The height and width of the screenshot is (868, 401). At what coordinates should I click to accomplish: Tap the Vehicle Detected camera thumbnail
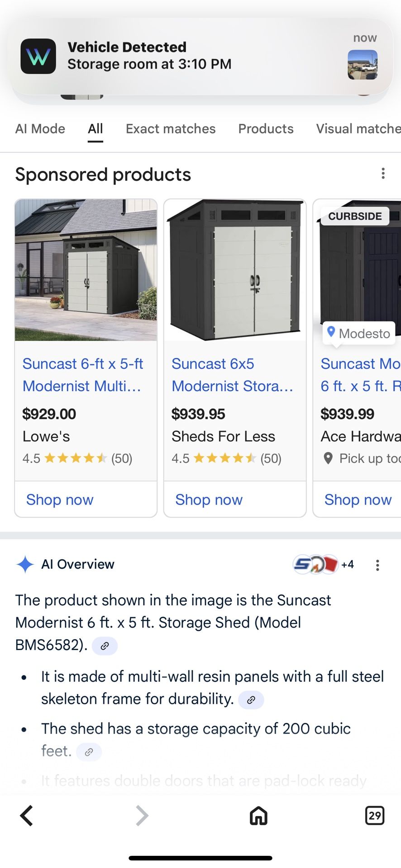click(x=363, y=65)
